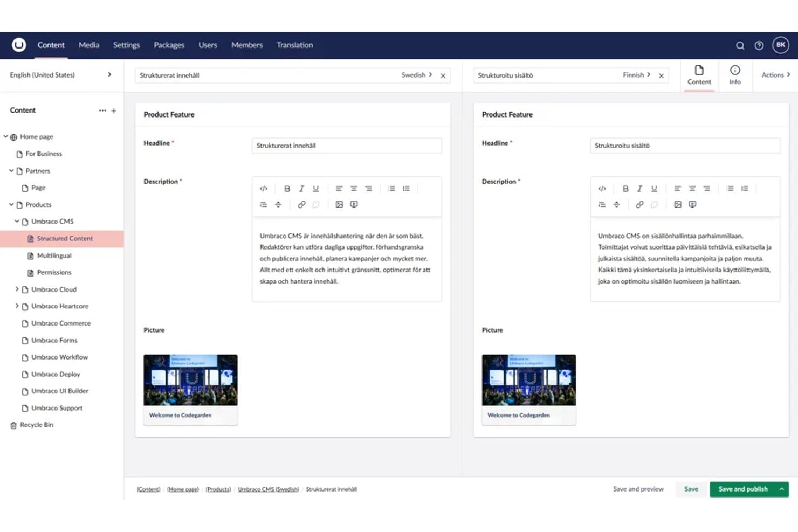This screenshot has height=532, width=798.
Task: Insert link in Swedish description editor
Action: (301, 204)
